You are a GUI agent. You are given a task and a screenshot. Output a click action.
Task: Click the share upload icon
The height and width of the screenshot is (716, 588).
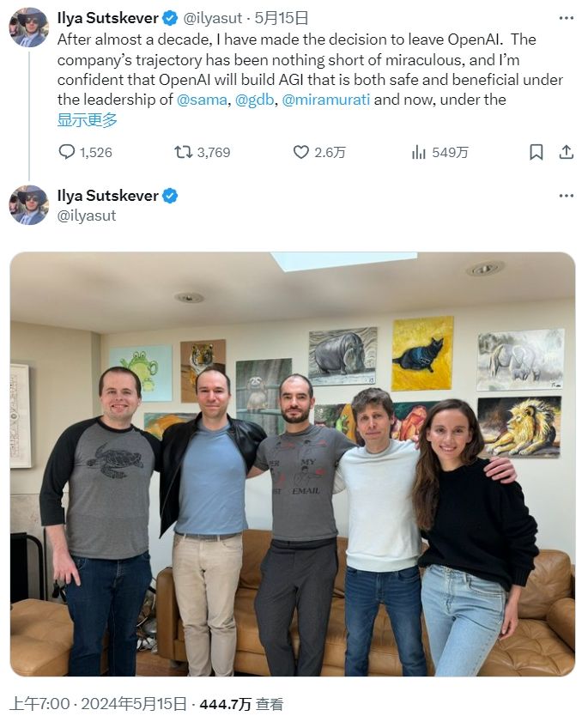pos(566,152)
